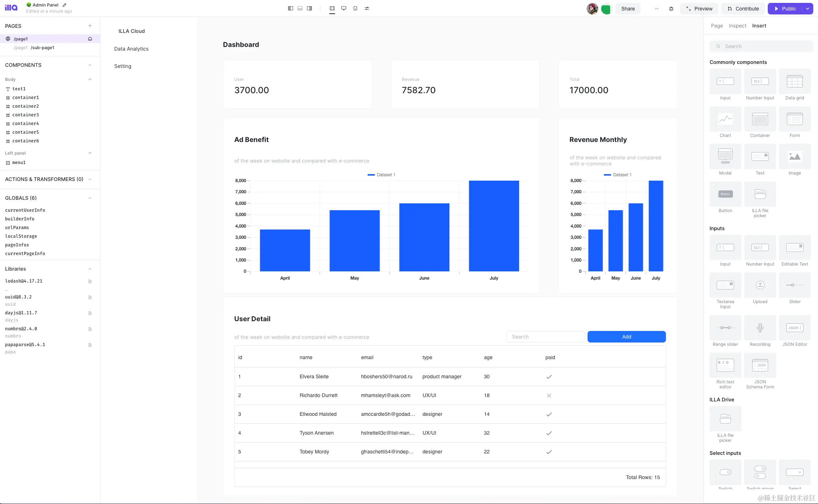This screenshot has width=818, height=504.
Task: Switch to mobile preview mode
Action: coord(355,8)
